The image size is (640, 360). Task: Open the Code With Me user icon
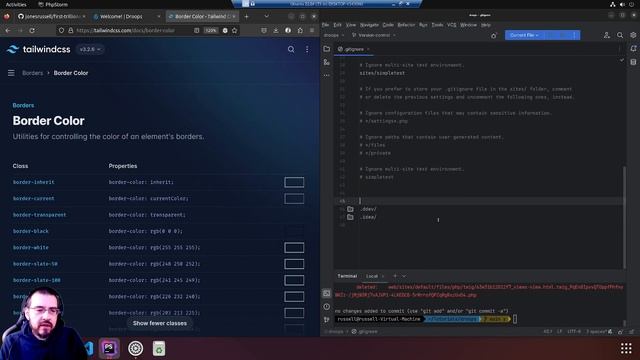point(607,35)
